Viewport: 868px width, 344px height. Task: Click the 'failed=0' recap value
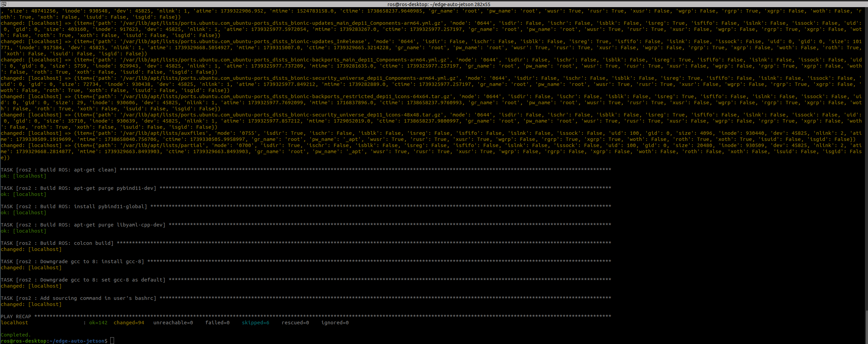(x=217, y=322)
